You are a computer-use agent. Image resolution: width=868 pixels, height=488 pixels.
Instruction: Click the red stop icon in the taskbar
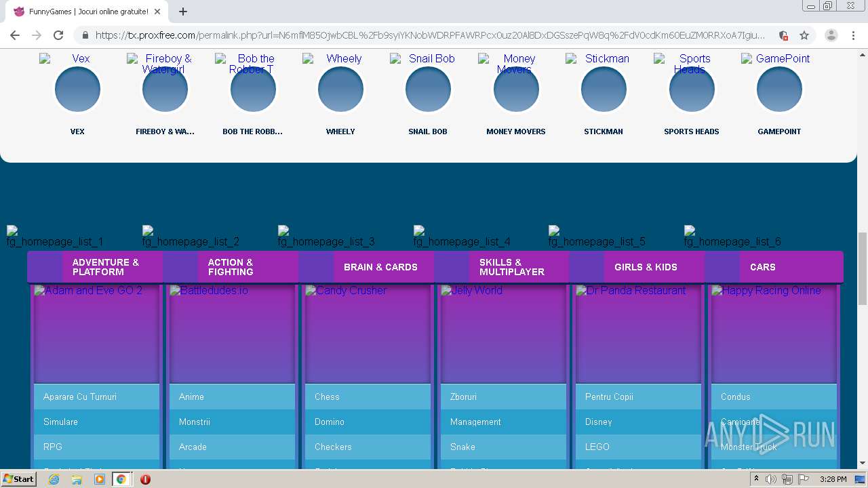pyautogui.click(x=145, y=479)
